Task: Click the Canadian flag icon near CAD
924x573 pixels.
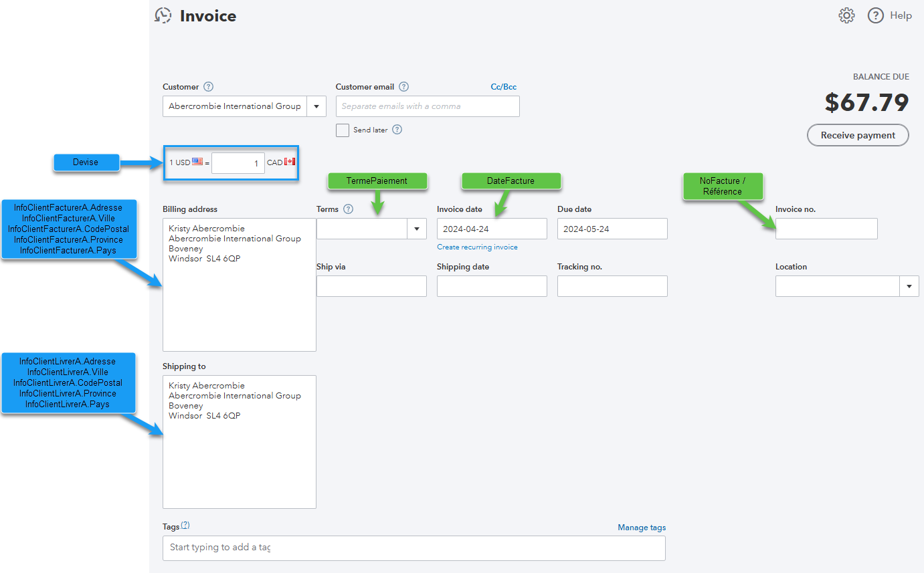Action: [290, 162]
